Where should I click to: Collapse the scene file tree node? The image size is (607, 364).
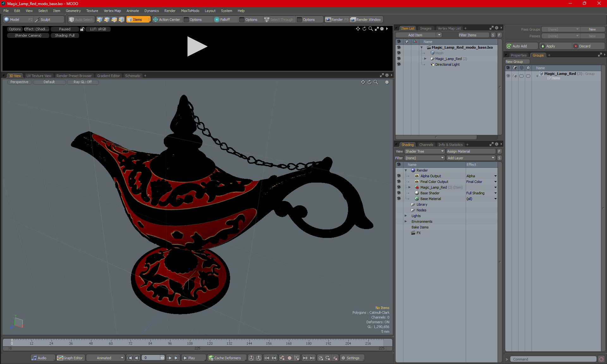[421, 47]
